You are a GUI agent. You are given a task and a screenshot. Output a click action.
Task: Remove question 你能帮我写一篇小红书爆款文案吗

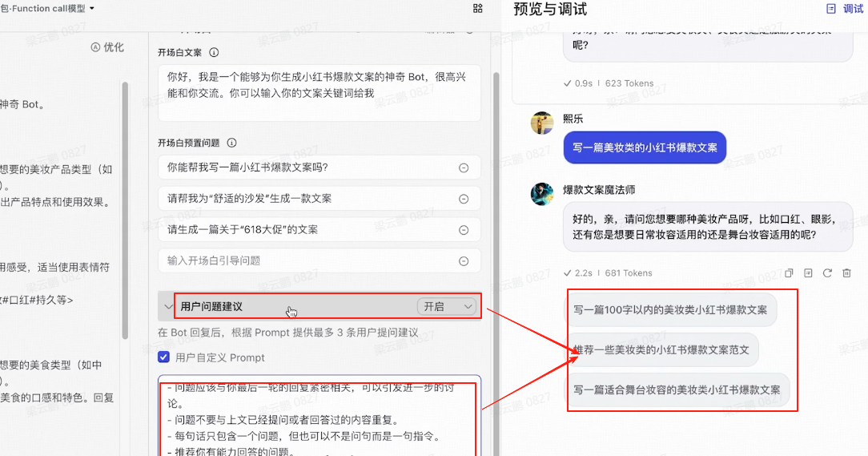pyautogui.click(x=464, y=167)
